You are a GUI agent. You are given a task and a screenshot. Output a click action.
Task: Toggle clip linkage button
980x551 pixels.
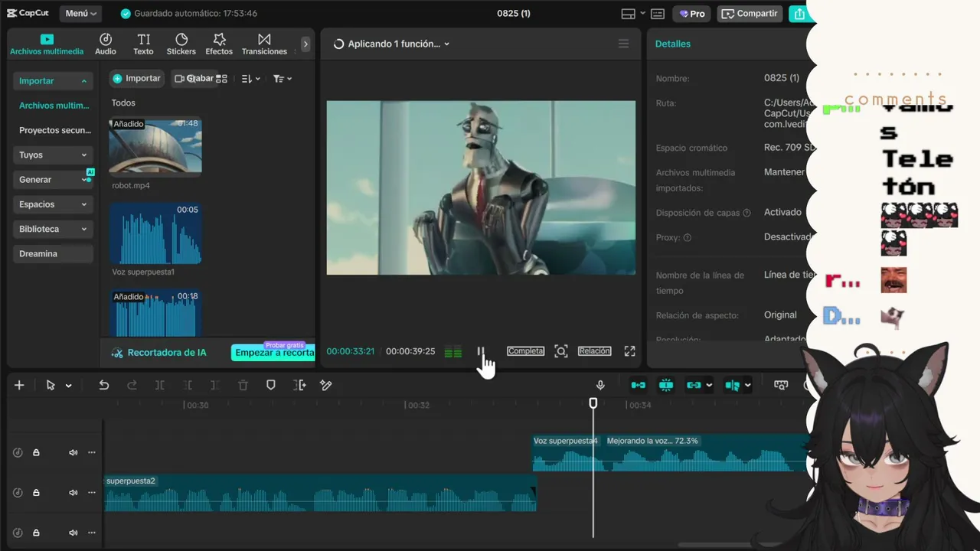click(x=694, y=385)
